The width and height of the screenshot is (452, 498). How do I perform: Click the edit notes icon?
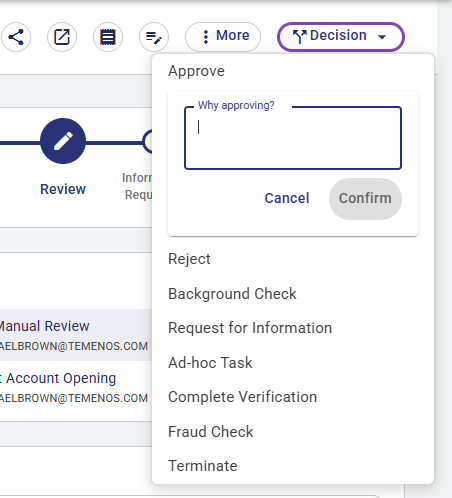[x=154, y=37]
